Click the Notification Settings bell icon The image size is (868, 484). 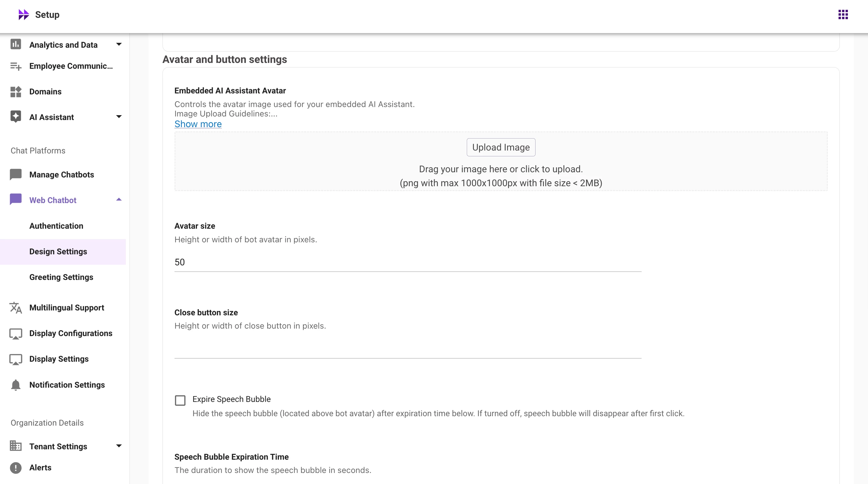[x=16, y=385]
